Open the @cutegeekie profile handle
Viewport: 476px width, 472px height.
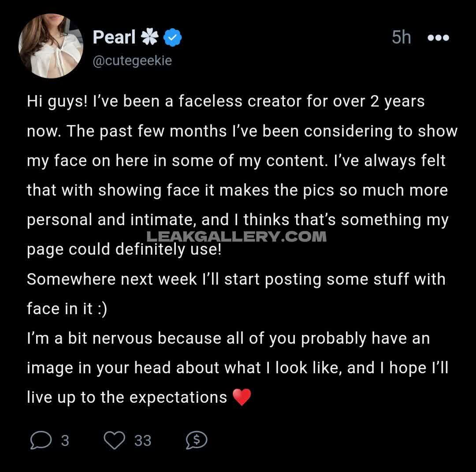click(132, 61)
